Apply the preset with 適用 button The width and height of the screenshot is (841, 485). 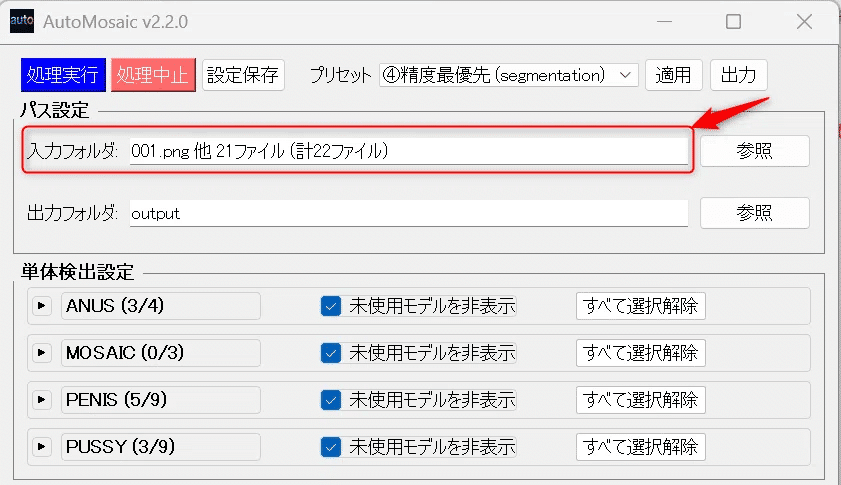point(674,75)
